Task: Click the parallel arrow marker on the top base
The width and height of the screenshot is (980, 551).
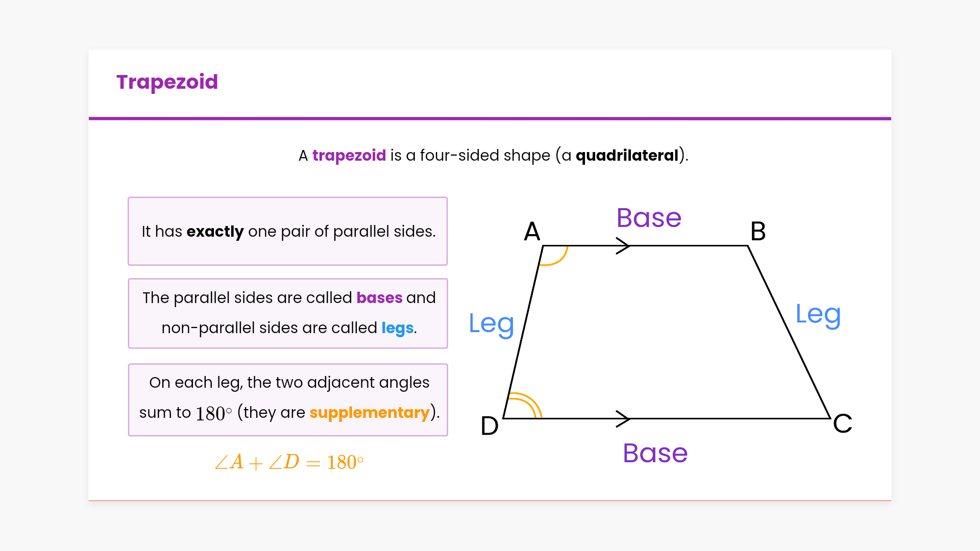Action: pos(623,245)
